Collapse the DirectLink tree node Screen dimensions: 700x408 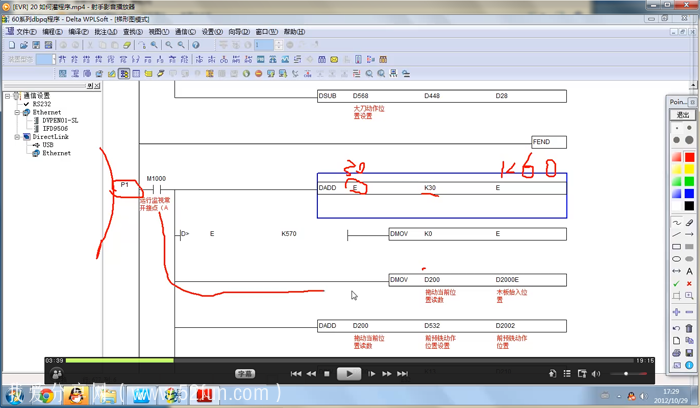click(x=17, y=137)
